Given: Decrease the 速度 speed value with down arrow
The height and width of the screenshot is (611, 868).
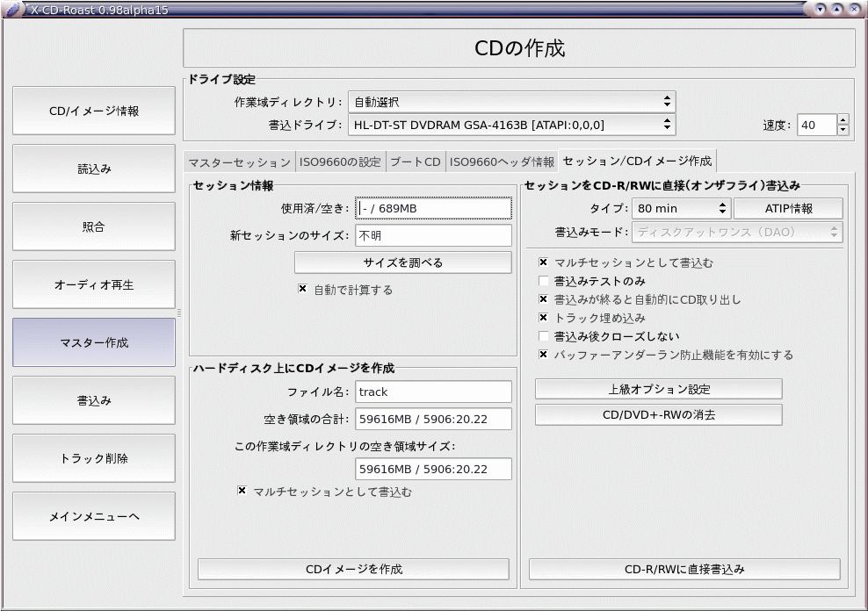Looking at the screenshot, I should click(843, 130).
